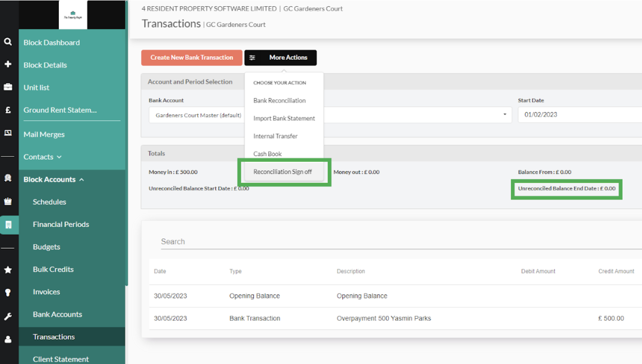Click the wrench tools icon

tap(8, 316)
